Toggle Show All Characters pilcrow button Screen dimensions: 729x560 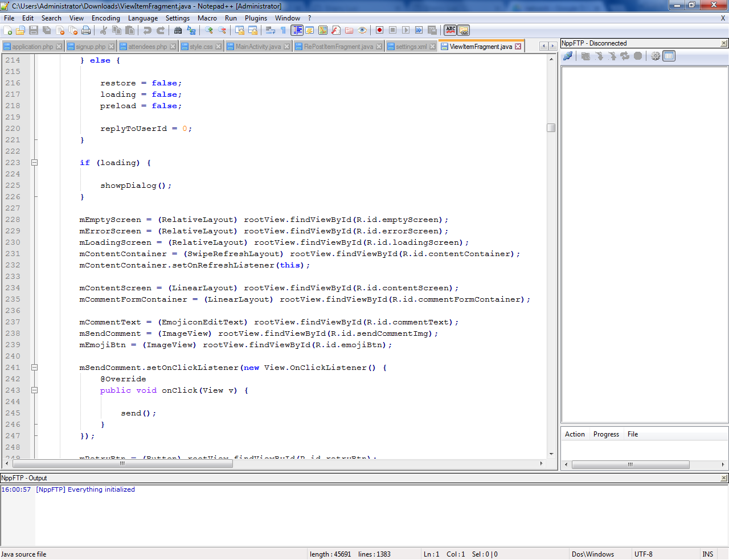pos(283,30)
